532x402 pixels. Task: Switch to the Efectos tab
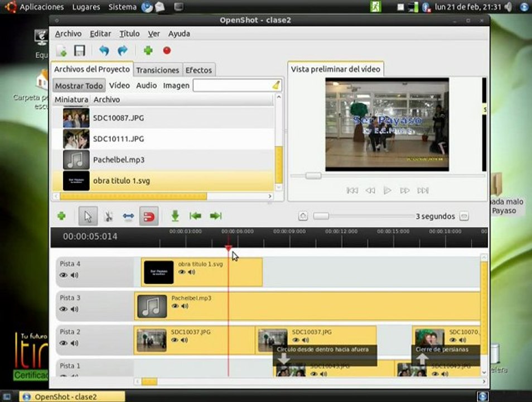coord(199,70)
